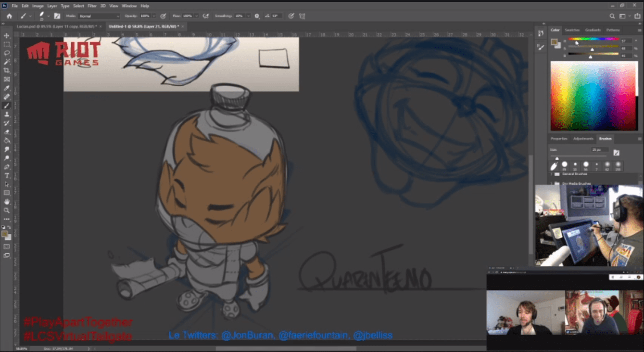Select the Brush tool in the toolbox
644x352 pixels.
[x=7, y=105]
